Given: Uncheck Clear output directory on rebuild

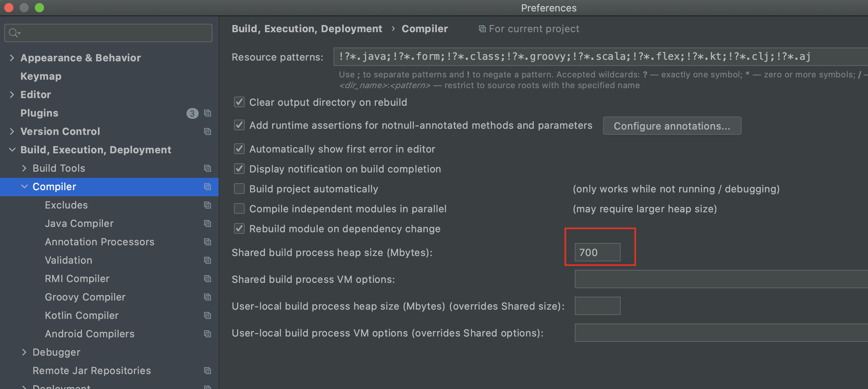Looking at the screenshot, I should (x=239, y=102).
